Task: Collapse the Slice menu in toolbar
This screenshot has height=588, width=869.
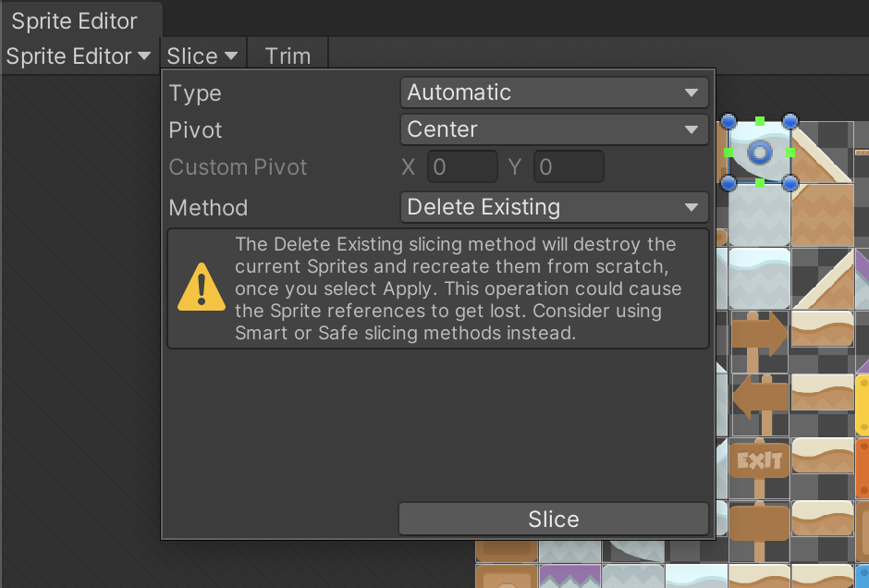Action: [202, 56]
